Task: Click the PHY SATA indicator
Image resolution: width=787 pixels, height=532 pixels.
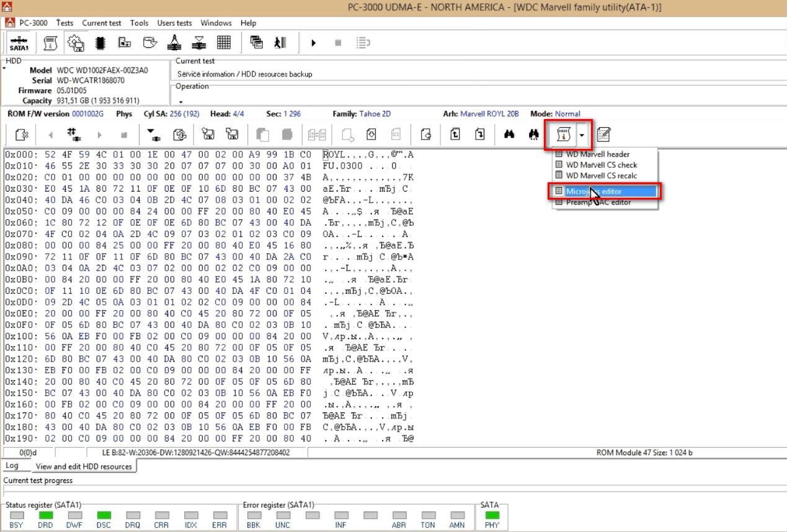Action: pyautogui.click(x=492, y=515)
